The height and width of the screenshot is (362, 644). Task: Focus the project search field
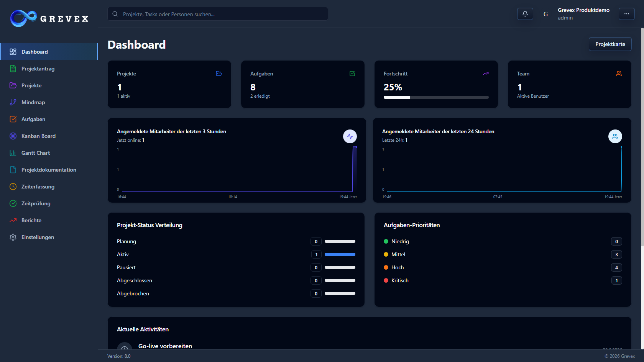[218, 14]
